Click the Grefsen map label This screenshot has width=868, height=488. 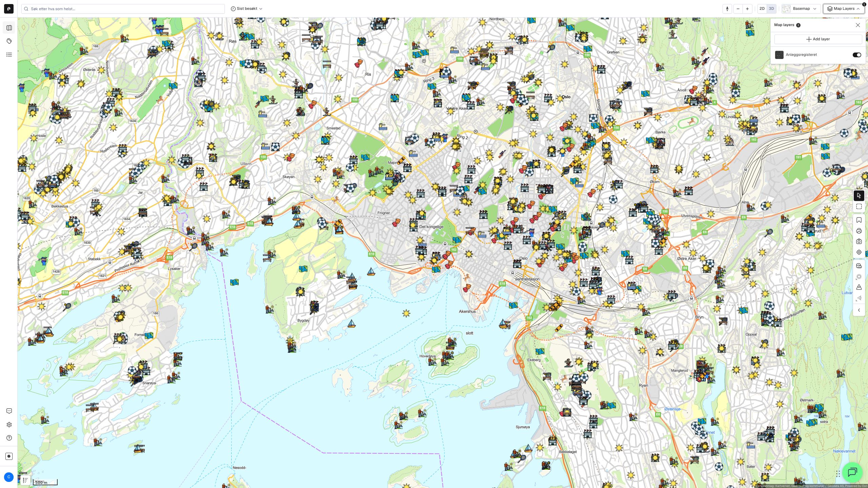point(613,52)
